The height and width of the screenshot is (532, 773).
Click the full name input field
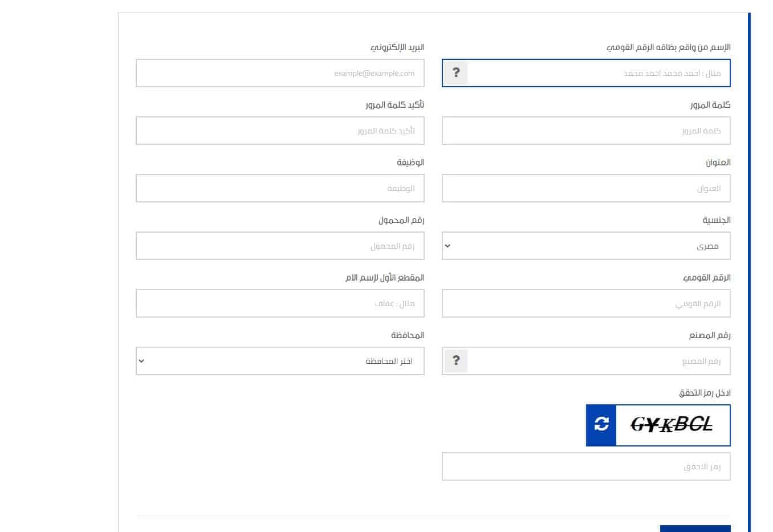(x=599, y=73)
